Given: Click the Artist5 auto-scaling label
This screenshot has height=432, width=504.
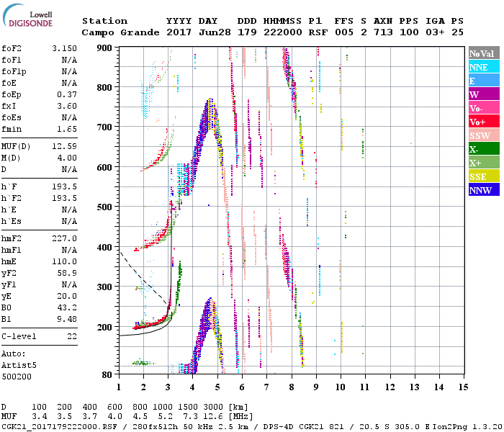Looking at the screenshot, I should [x=19, y=366].
